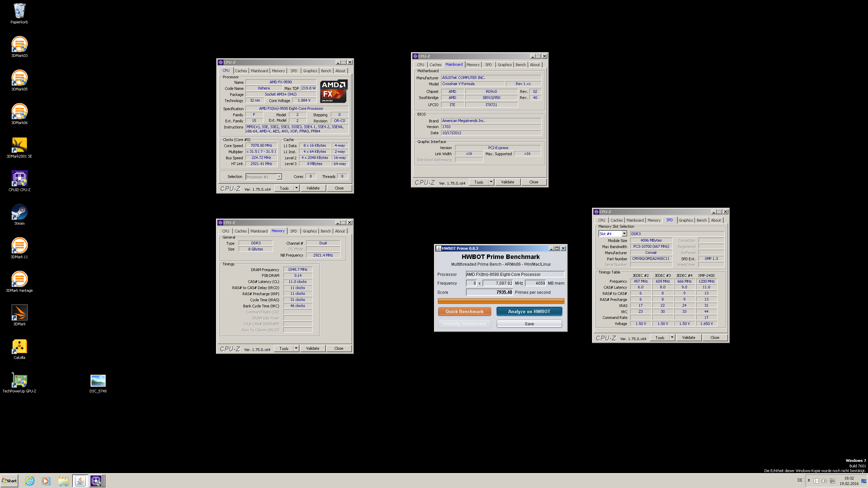The height and width of the screenshot is (488, 868).
Task: Open Windows Media Player taskbar icon
Action: 46,481
